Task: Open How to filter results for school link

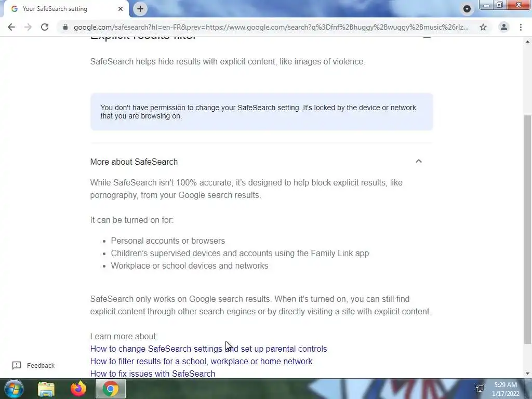Action: tap(201, 362)
